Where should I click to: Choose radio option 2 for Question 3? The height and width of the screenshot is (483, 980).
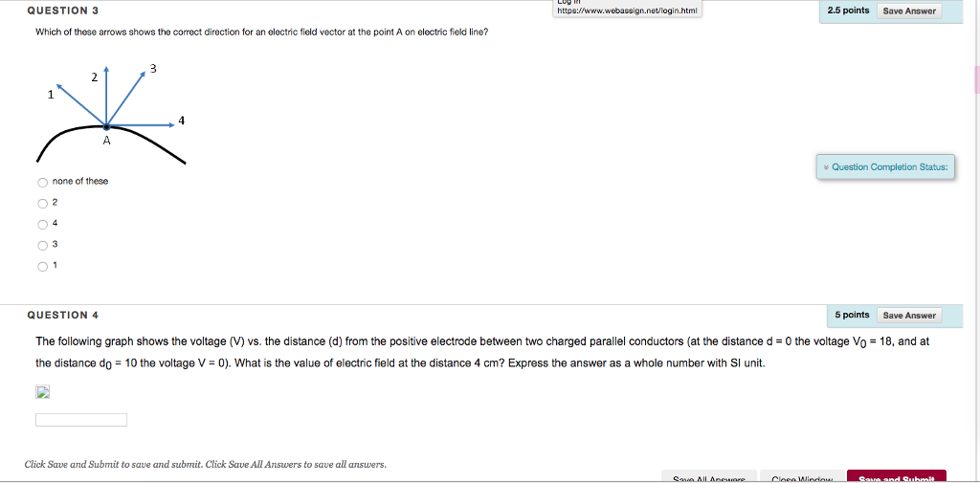[x=42, y=203]
